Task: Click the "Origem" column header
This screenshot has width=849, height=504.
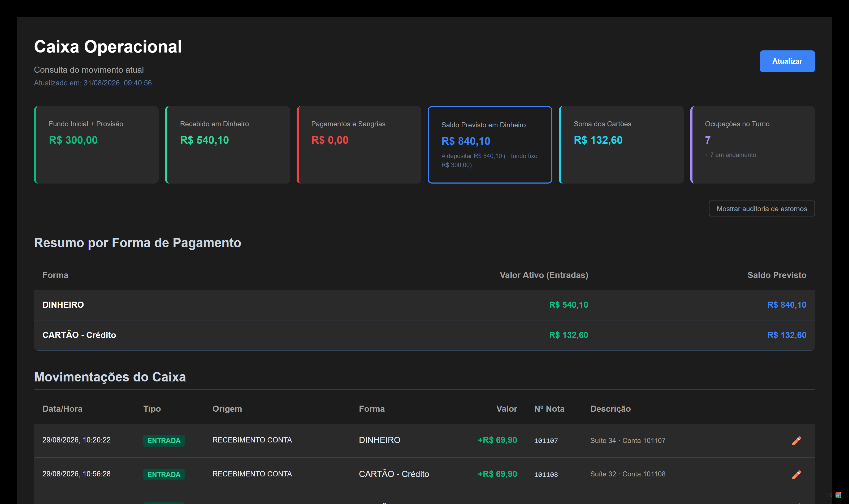Action: click(227, 409)
